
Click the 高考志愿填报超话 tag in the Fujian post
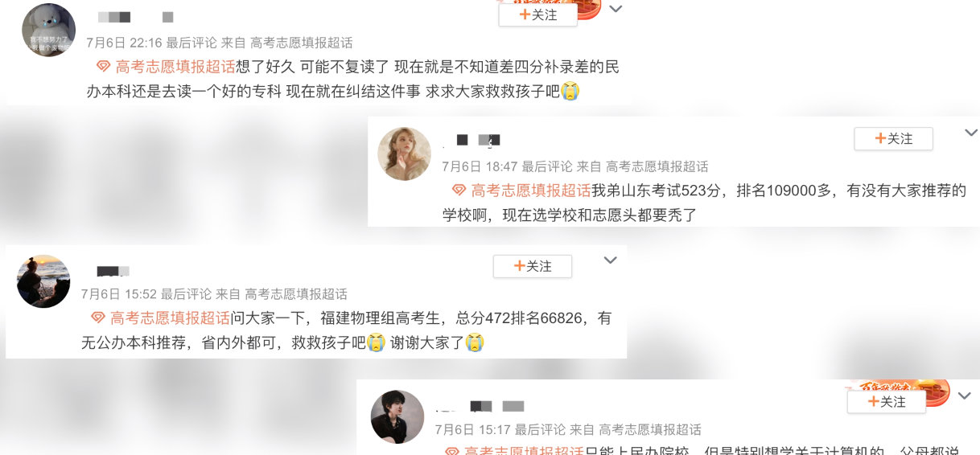pos(170,318)
